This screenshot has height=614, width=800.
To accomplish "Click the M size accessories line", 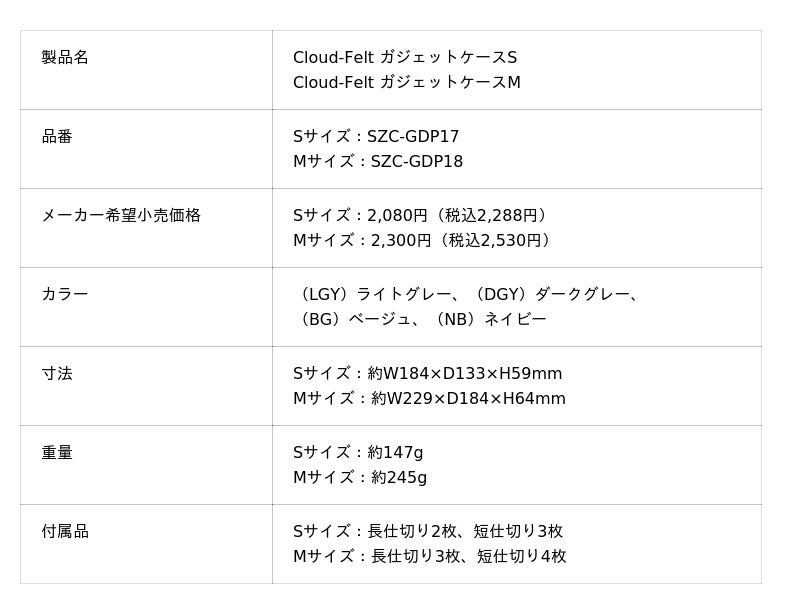I will pyautogui.click(x=430, y=556).
